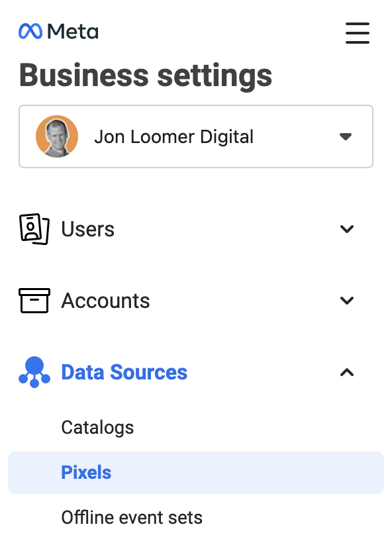Click the Meta wordmark text

click(73, 31)
